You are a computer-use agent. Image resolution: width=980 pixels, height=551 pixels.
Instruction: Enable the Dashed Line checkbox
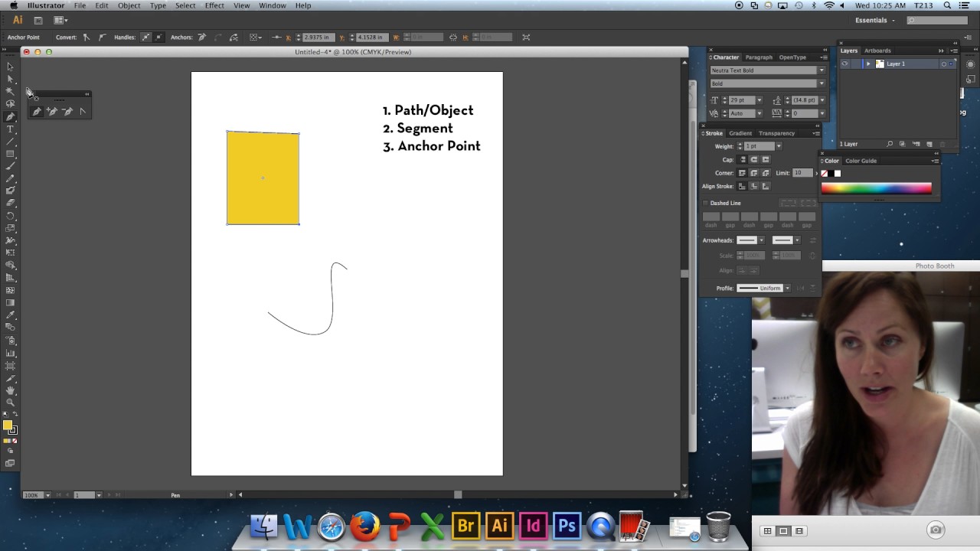(x=706, y=203)
